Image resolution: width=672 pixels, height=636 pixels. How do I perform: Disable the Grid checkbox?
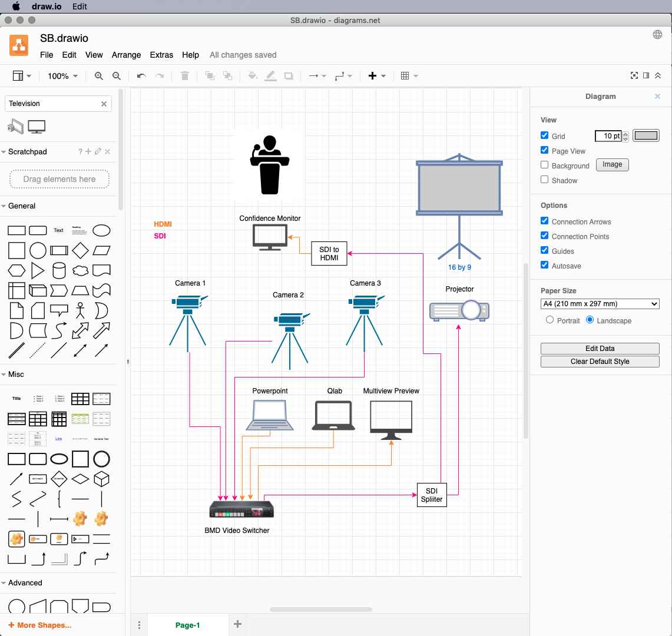(545, 135)
